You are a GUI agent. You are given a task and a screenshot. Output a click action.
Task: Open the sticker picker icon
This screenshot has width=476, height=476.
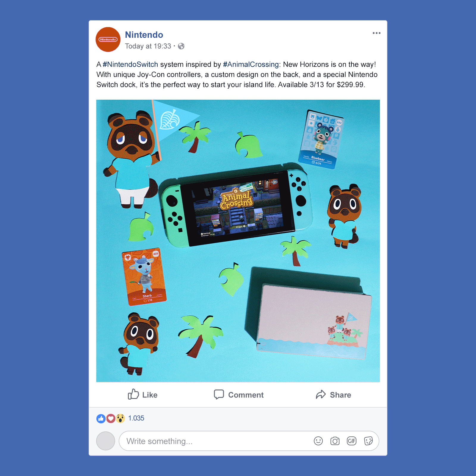(368, 441)
